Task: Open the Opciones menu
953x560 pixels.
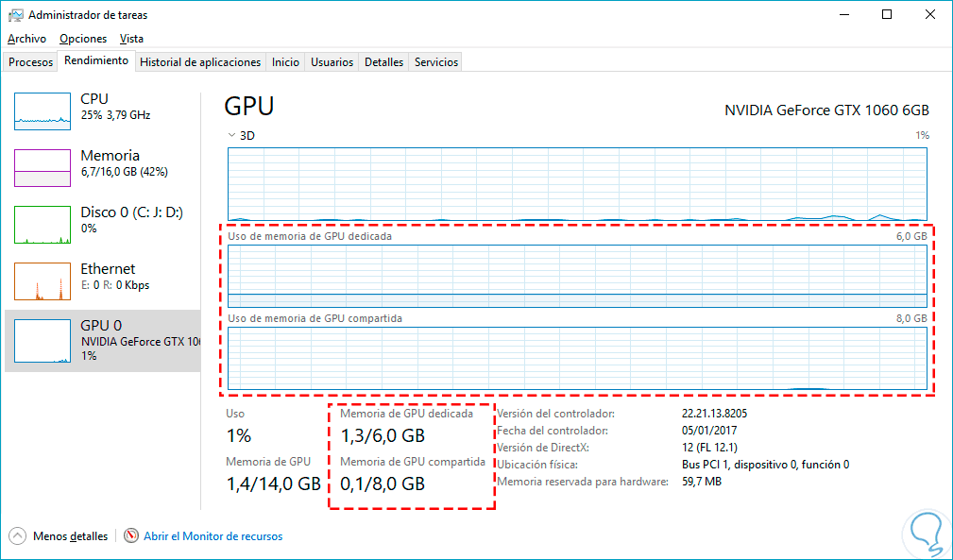Action: coord(83,39)
